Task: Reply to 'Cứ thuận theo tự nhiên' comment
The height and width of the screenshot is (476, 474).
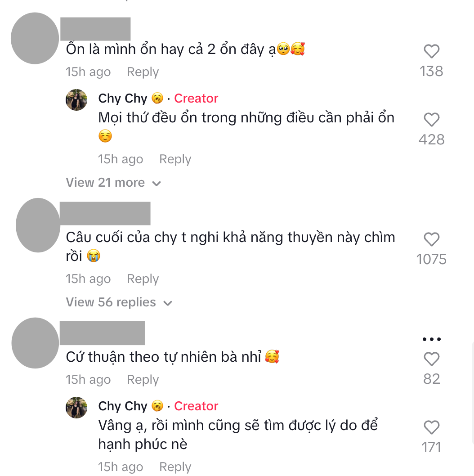Action: [x=143, y=380]
